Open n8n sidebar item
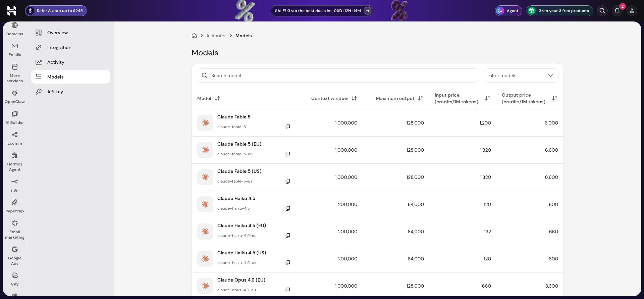 click(15, 186)
